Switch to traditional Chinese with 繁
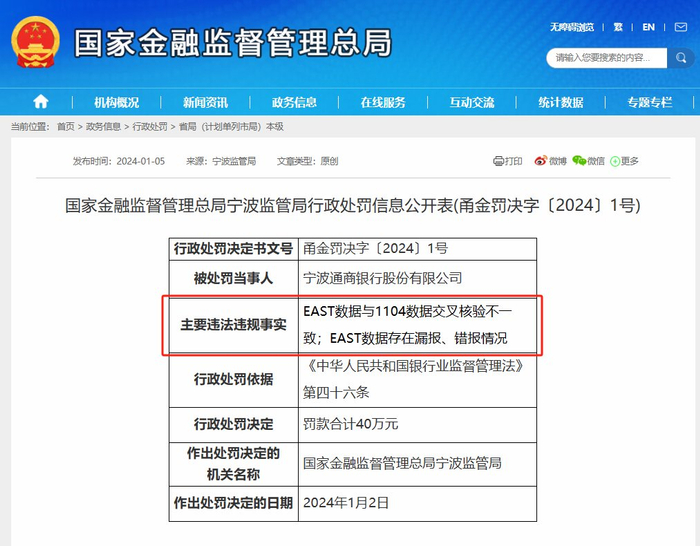The height and width of the screenshot is (546, 700). click(618, 27)
